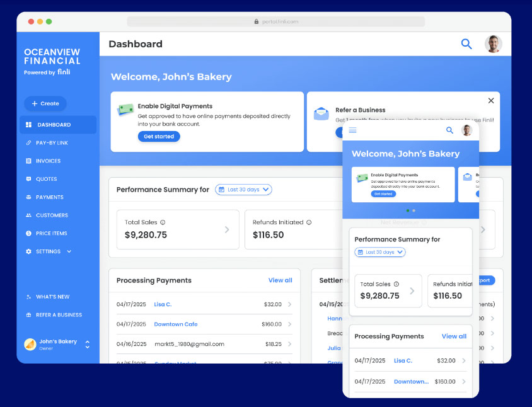The width and height of the screenshot is (532, 407).
Task: Click markt5_1980@gmail.com payment row text
Action: coord(189,344)
